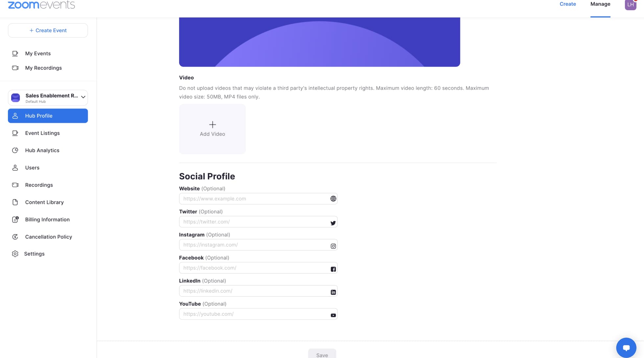Image resolution: width=644 pixels, height=358 pixels.
Task: Open Settings from sidebar
Action: pyautogui.click(x=34, y=254)
